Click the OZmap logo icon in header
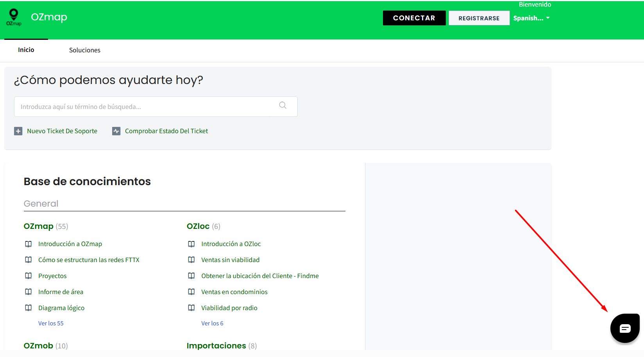This screenshot has width=644, height=357. [14, 18]
